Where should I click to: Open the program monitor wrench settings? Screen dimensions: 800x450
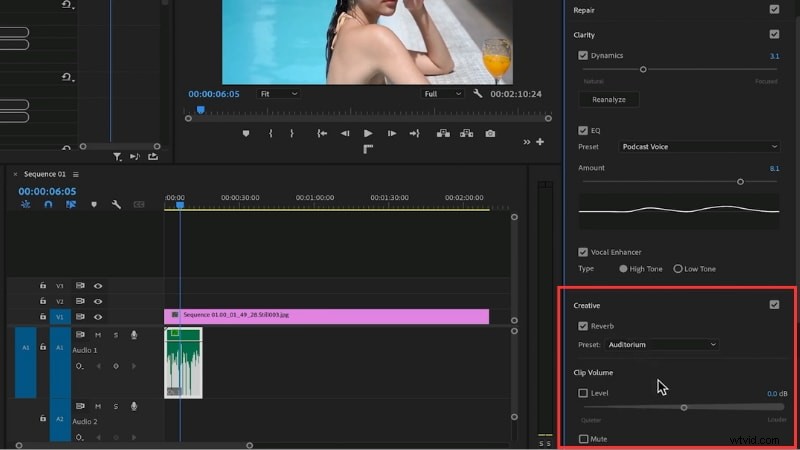point(478,94)
